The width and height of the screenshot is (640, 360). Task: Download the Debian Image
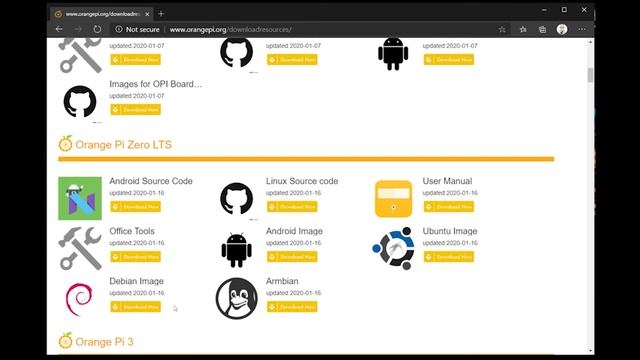point(136,307)
